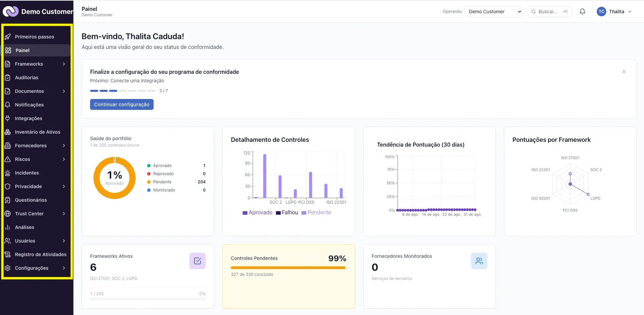This screenshot has width=644, height=315.
Task: Click the Controles Pendentes orange progress bar
Action: coord(288,268)
